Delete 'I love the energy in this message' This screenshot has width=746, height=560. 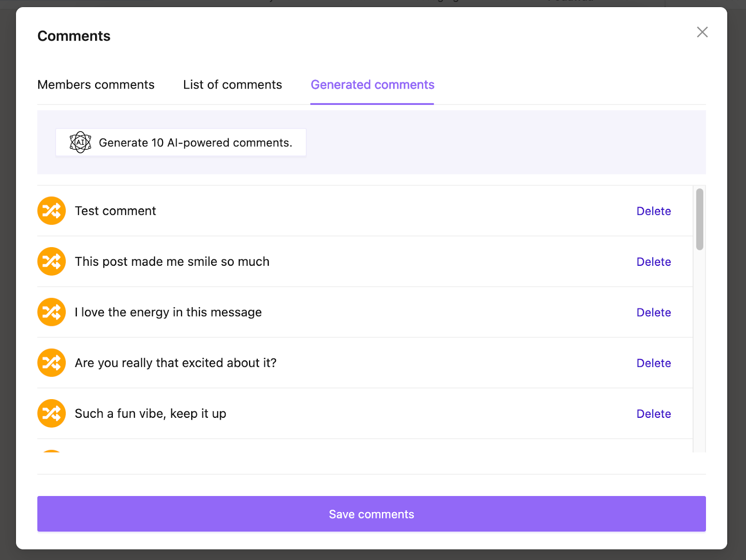click(x=654, y=312)
